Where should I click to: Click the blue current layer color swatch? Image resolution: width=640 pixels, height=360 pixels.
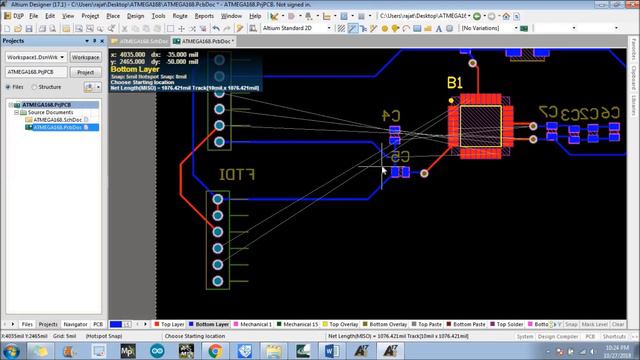pos(116,324)
